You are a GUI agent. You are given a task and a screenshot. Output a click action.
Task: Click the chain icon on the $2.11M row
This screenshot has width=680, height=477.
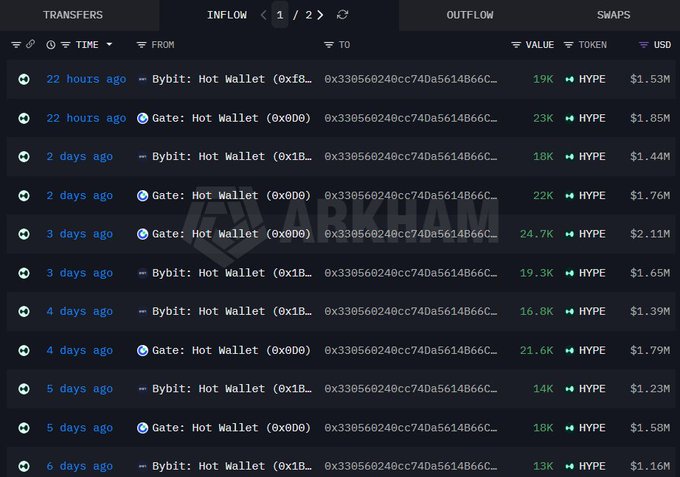tap(24, 234)
